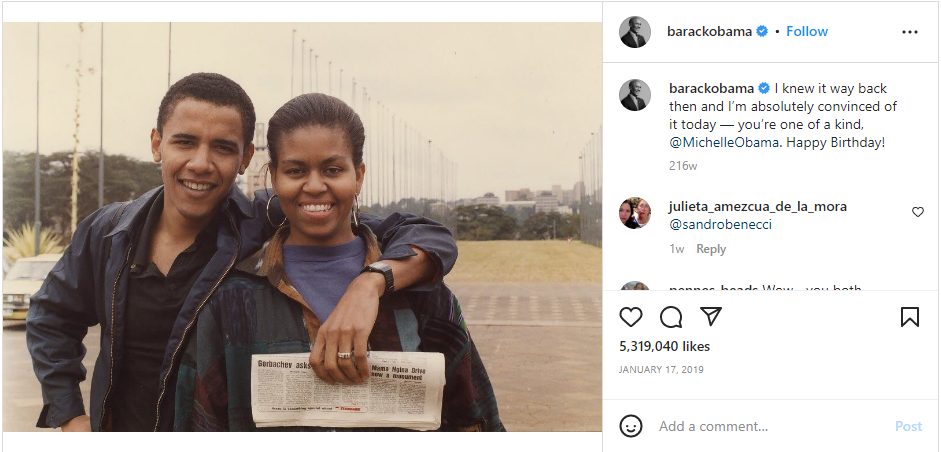Viewport: 941px width, 452px height.
Task: Focus the Add a comment field
Action: (x=771, y=427)
